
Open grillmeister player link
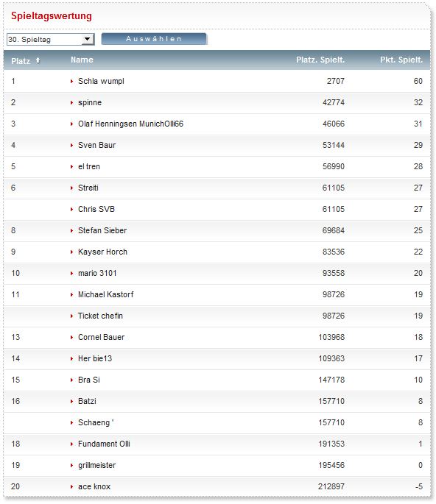coord(97,465)
